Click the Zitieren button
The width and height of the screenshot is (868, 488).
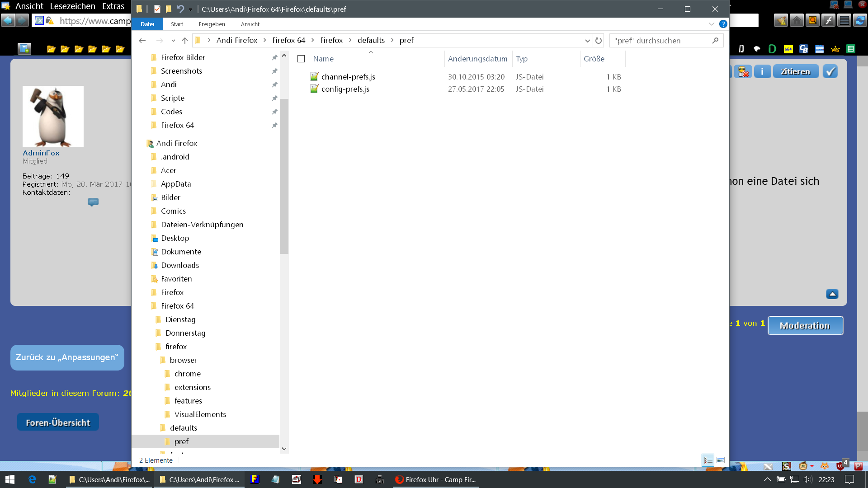(795, 71)
